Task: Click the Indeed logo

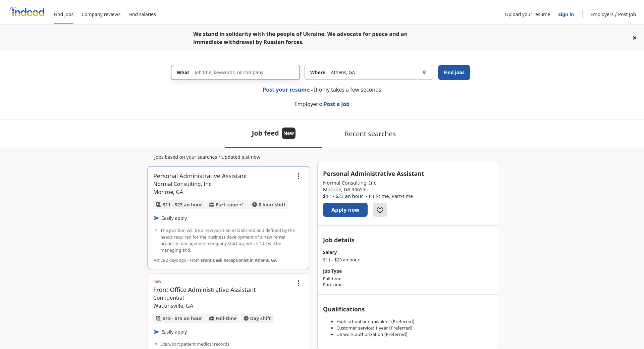Action: coord(27,12)
